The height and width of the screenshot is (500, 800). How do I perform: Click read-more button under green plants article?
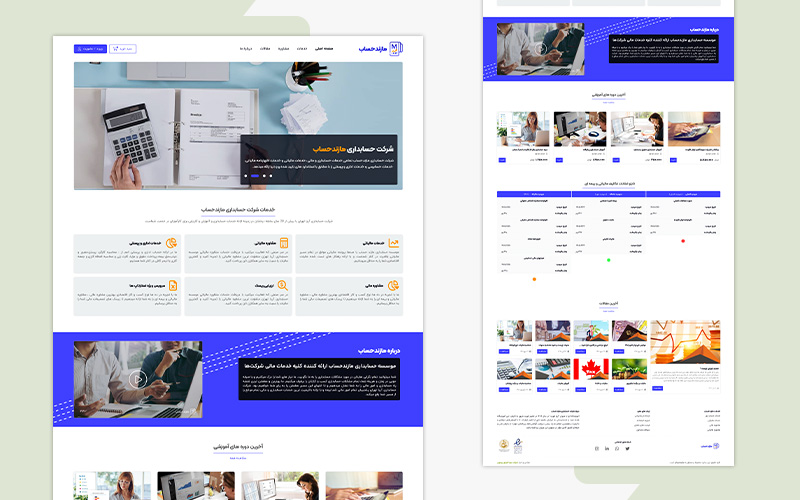coord(619,390)
